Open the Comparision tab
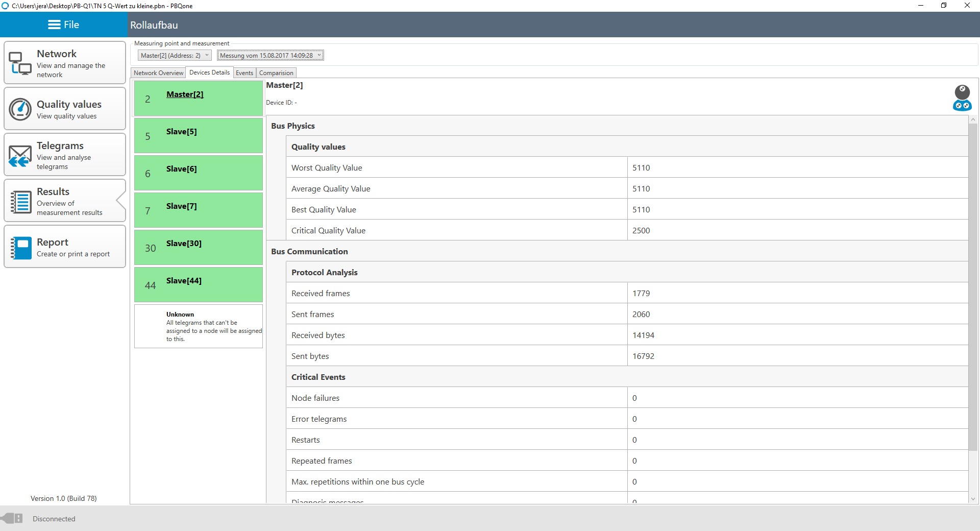Viewport: 980px width, 531px height. [x=276, y=73]
